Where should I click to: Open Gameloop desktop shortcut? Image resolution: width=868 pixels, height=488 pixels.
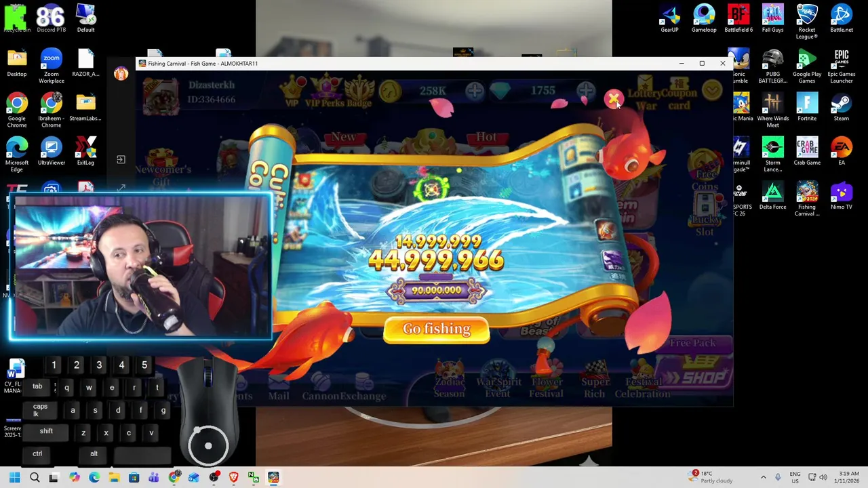click(704, 19)
